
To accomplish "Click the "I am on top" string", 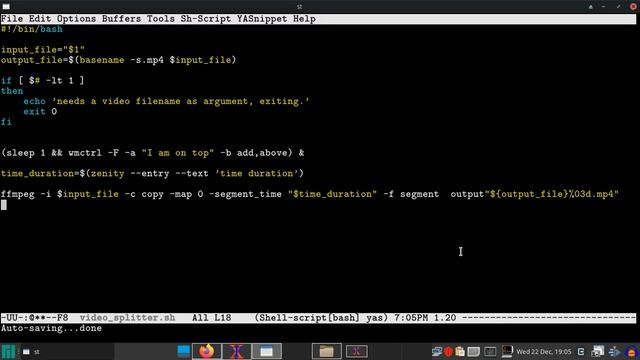I will pos(178,153).
